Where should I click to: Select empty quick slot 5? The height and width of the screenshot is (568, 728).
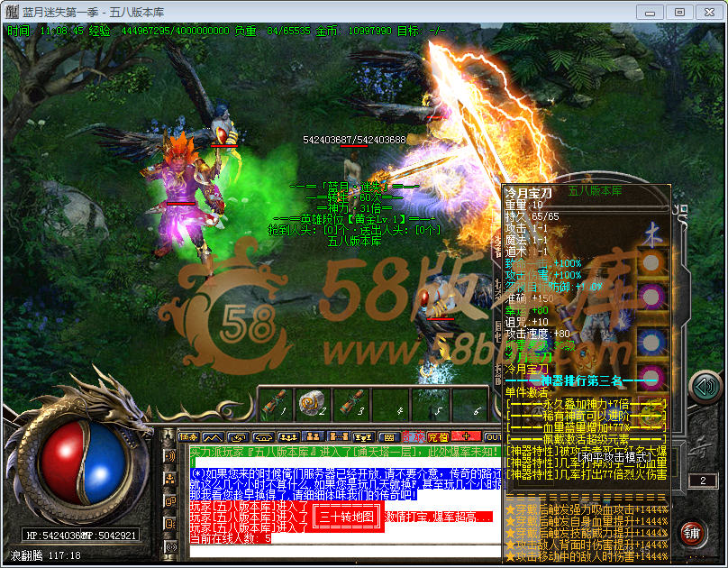pos(431,403)
